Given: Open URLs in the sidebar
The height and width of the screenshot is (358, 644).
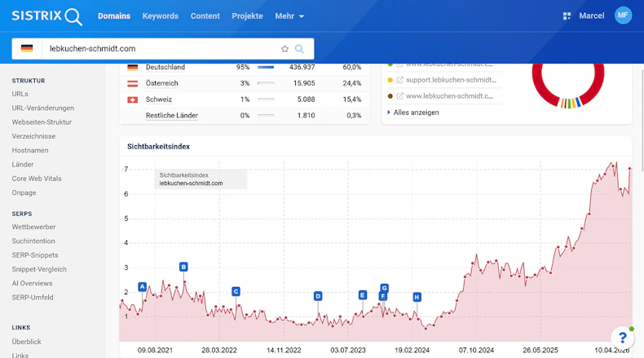Looking at the screenshot, I should click(20, 94).
